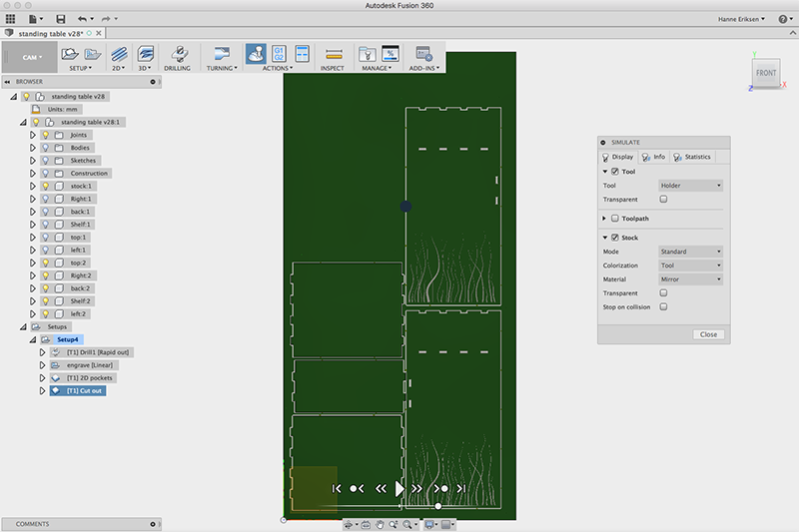Toggle the Stock checkbox

click(x=615, y=238)
